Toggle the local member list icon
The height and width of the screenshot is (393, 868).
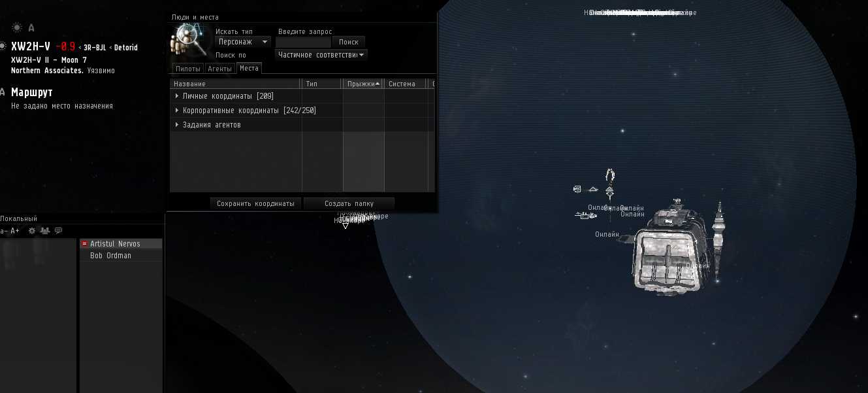coord(45,231)
